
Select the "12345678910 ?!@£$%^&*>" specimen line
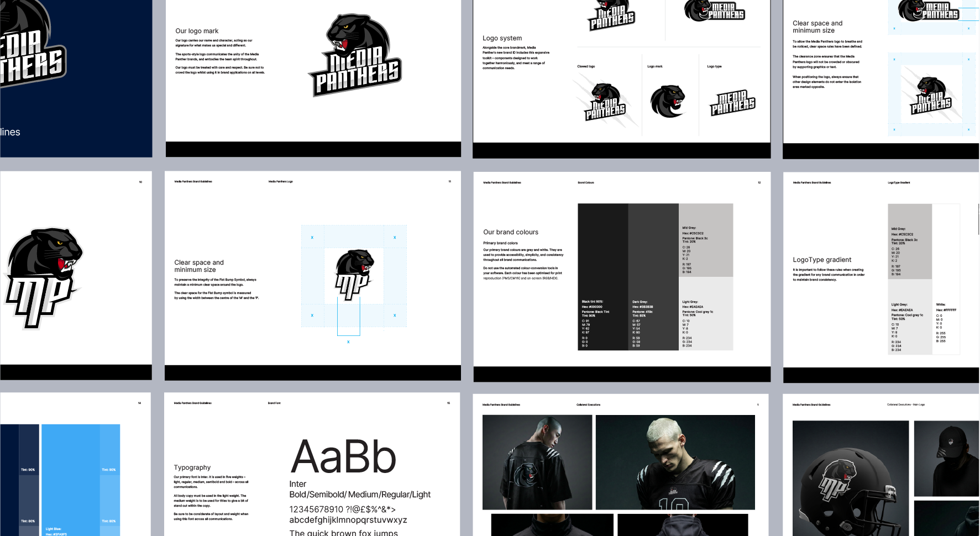(343, 509)
